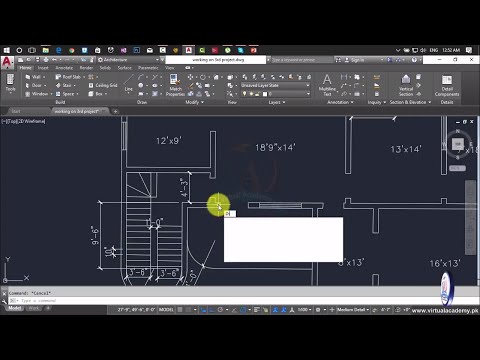
Task: Switch to the Render ribbon tab
Action: tap(86, 68)
